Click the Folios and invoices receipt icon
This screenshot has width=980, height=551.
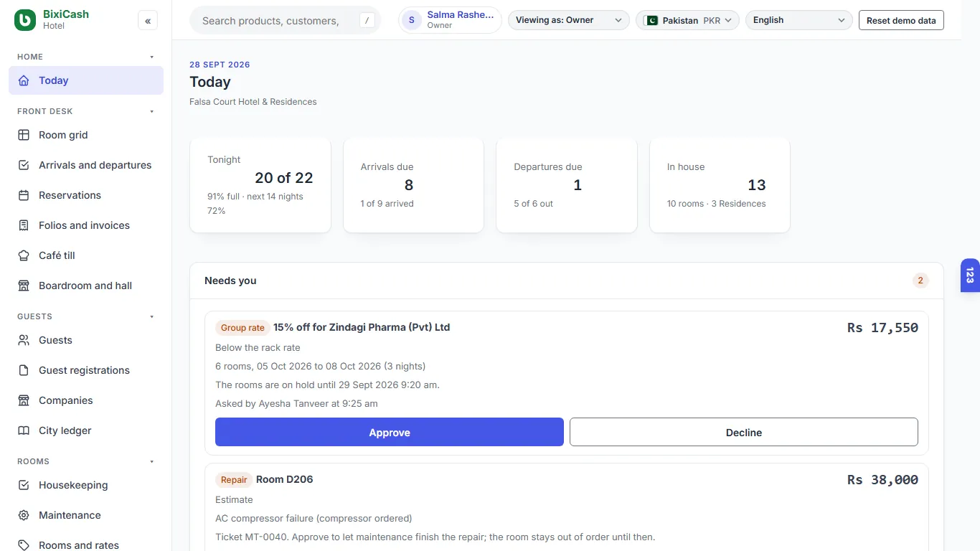pos(24,225)
